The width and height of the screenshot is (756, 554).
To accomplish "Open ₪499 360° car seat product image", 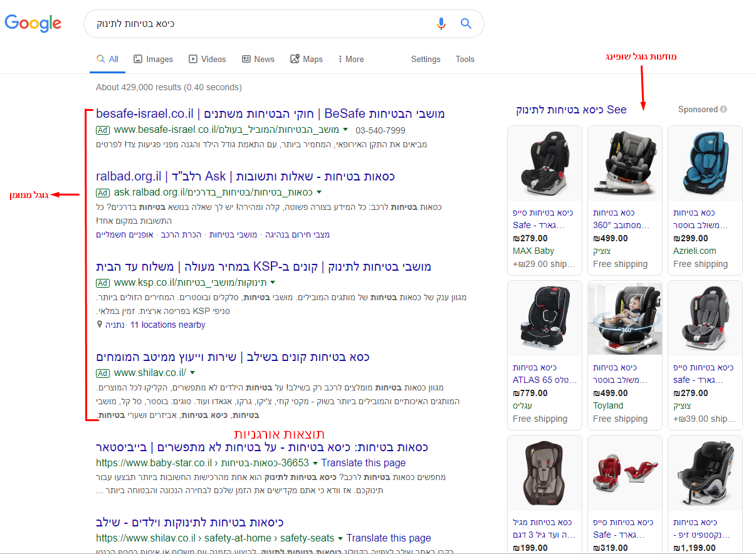I will coord(624,164).
